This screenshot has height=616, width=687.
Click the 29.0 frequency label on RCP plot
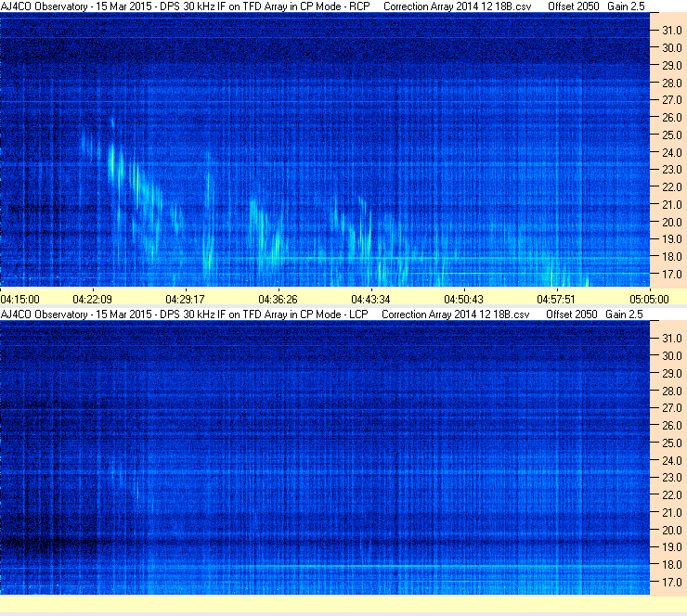671,65
